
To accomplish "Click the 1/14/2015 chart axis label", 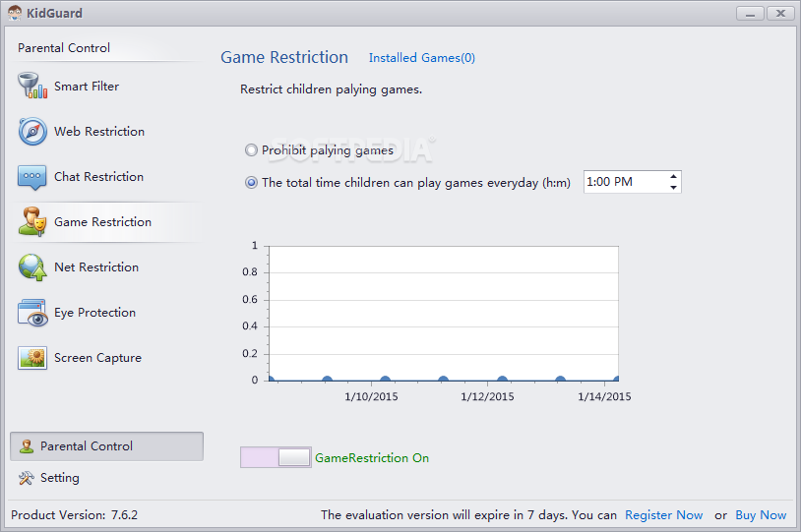I will point(604,396).
